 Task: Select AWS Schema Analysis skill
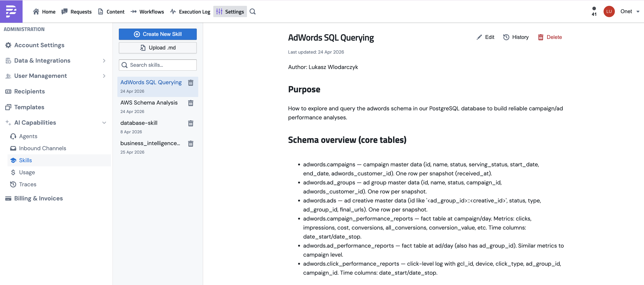[158, 107]
